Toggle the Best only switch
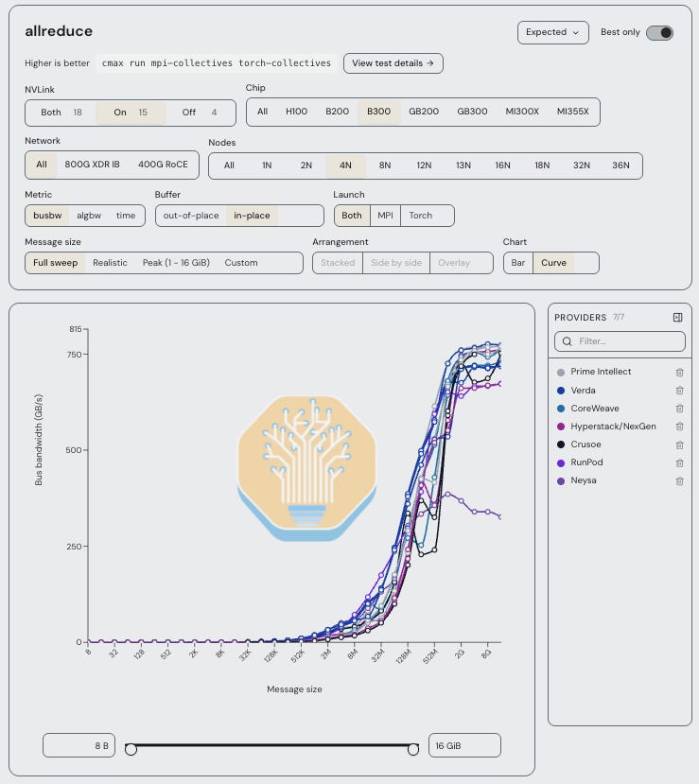The width and height of the screenshot is (699, 784). coord(659,32)
